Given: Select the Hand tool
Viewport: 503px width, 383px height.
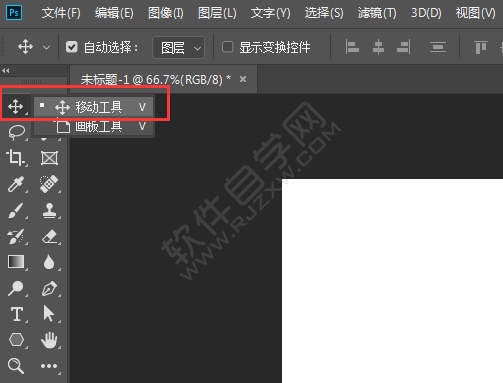Looking at the screenshot, I should point(49,340).
